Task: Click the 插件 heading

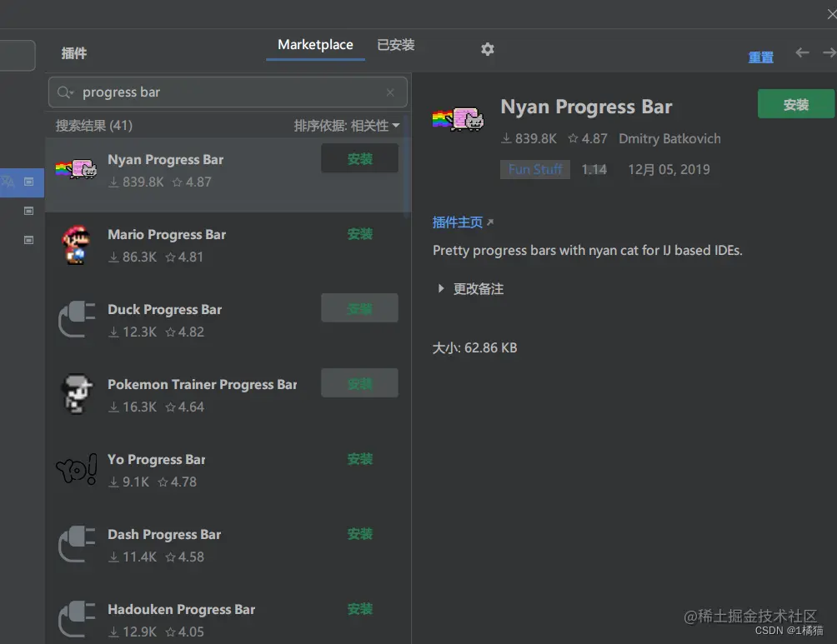Action: 73,53
